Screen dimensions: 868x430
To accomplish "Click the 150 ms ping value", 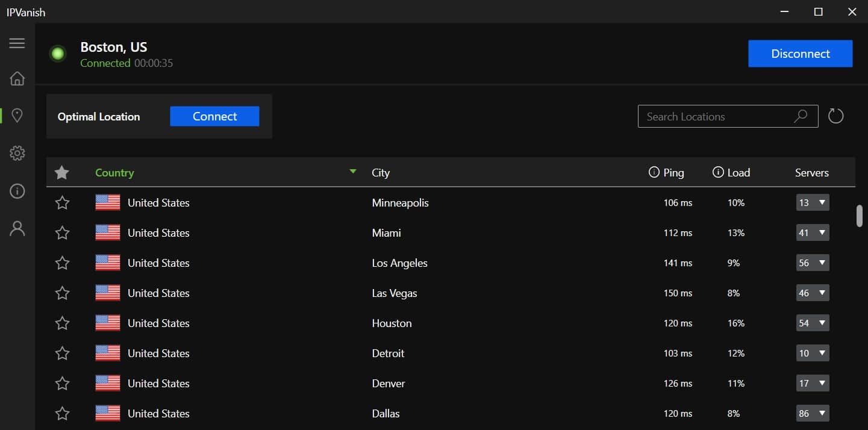I will click(678, 293).
